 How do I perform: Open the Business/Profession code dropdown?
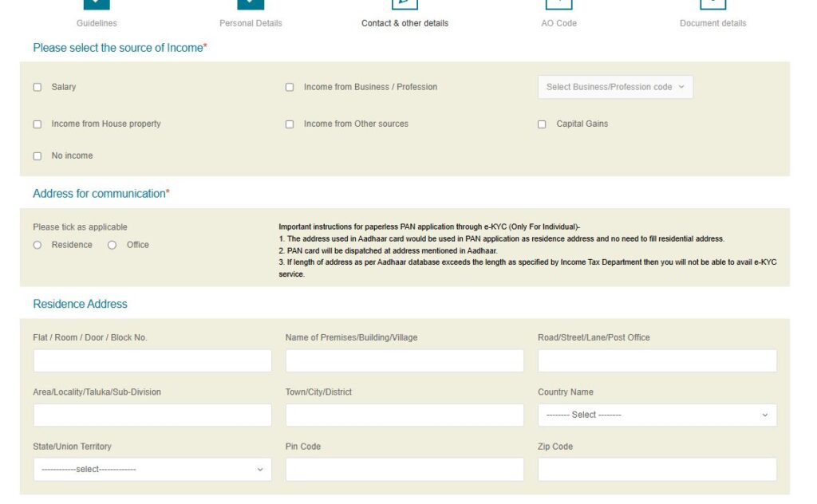coord(614,87)
